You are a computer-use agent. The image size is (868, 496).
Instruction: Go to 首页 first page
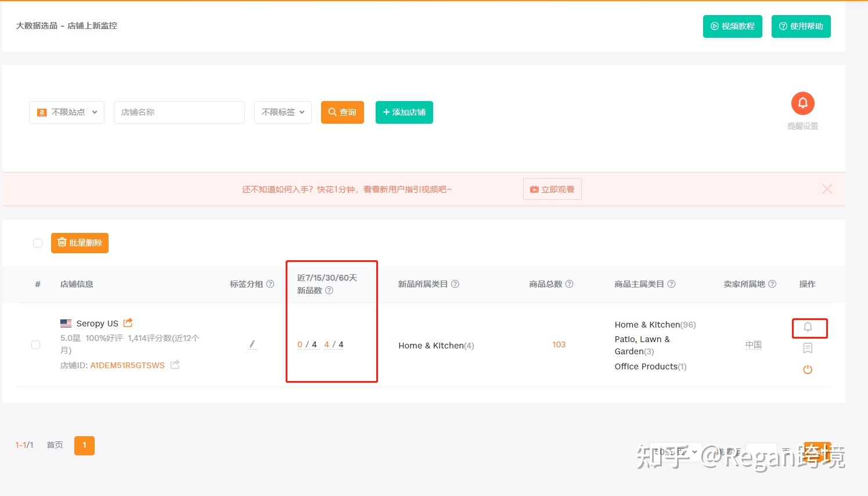(55, 445)
